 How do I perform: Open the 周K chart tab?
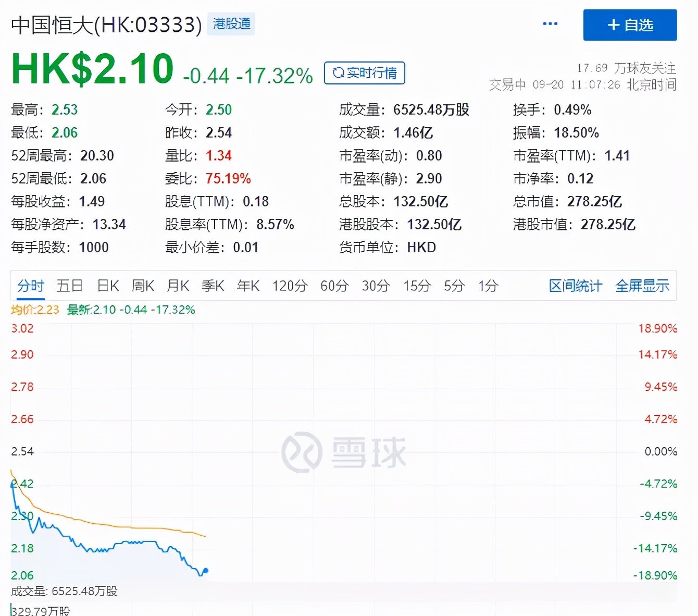click(x=143, y=286)
